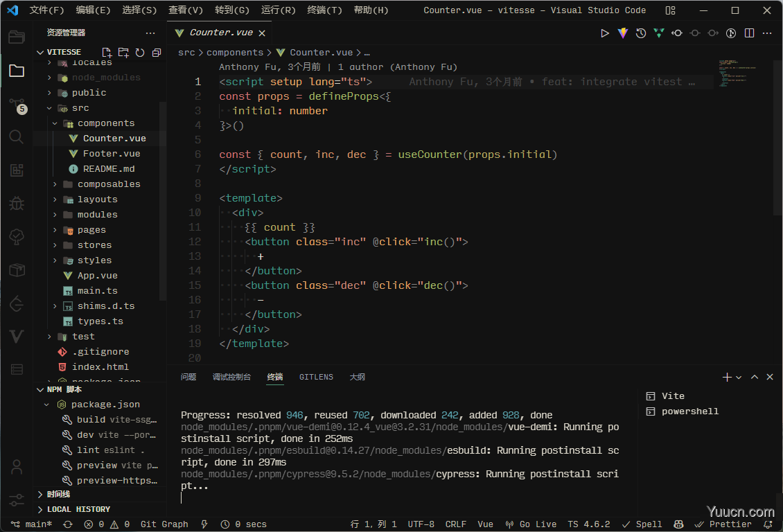Click Git Graph in status bar
This screenshot has width=783, height=532.
(x=164, y=524)
